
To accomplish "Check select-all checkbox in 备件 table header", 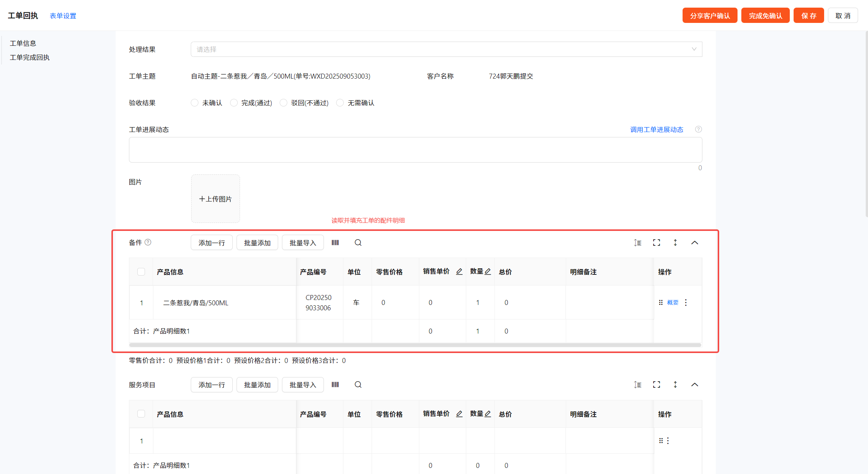I will (x=141, y=272).
